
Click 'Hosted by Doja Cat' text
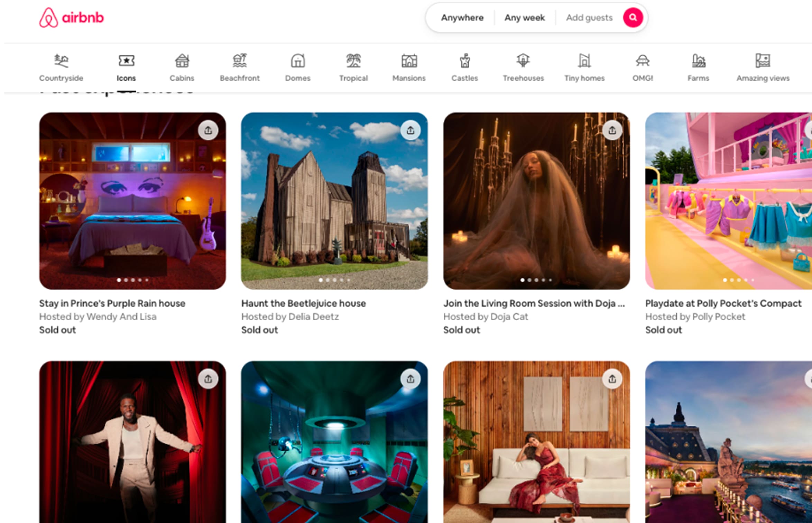[x=486, y=317]
